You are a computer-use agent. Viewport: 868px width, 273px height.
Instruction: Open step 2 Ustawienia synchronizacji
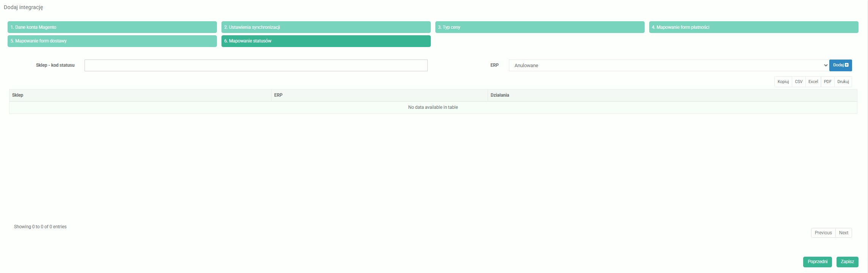326,27
